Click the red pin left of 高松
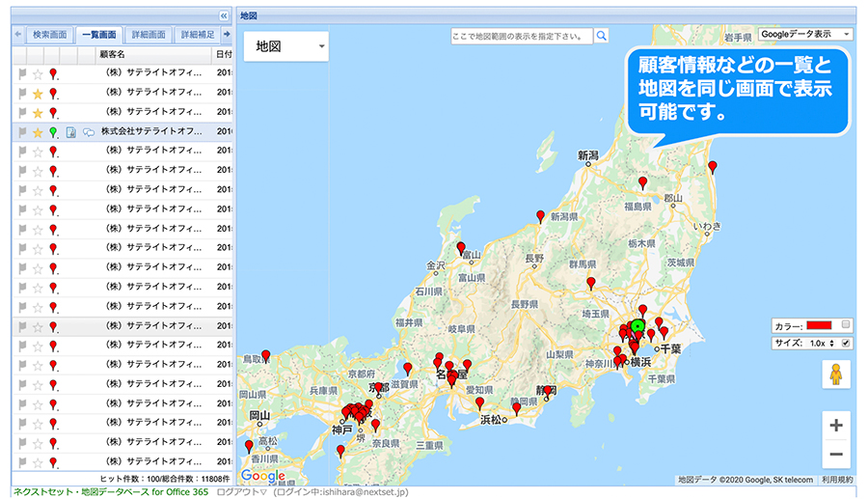 (x=249, y=446)
